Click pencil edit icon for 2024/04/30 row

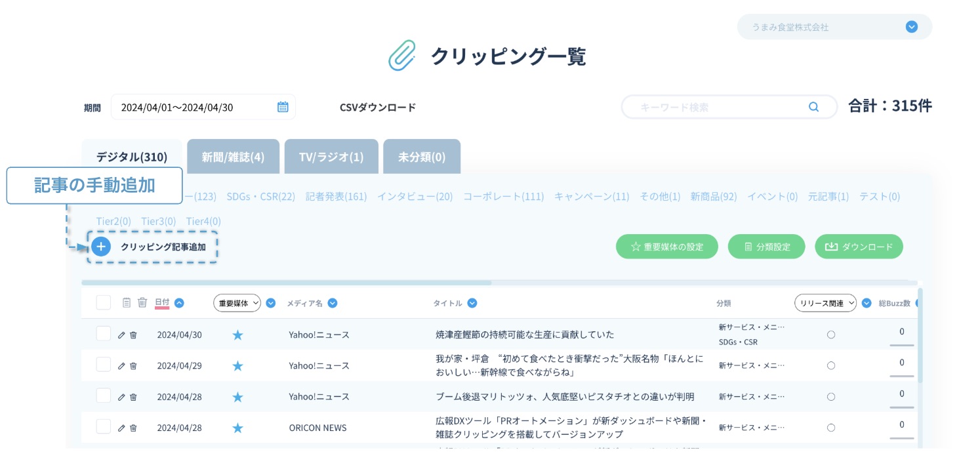(121, 335)
